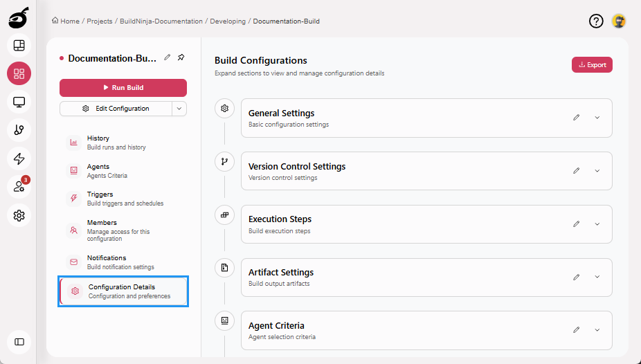The image size is (641, 364).
Task: Open user management icon with badge 3
Action: (x=19, y=187)
